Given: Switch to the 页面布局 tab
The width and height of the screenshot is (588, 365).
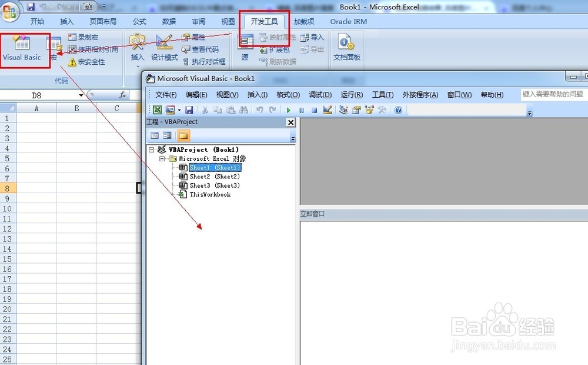Looking at the screenshot, I should click(x=103, y=21).
